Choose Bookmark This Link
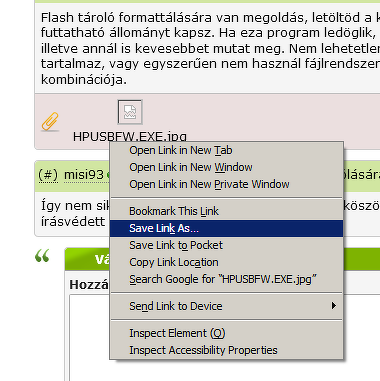 226,211
